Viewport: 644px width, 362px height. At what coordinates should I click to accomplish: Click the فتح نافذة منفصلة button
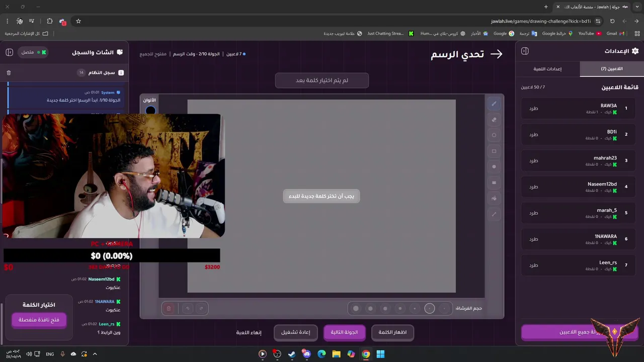click(x=39, y=320)
